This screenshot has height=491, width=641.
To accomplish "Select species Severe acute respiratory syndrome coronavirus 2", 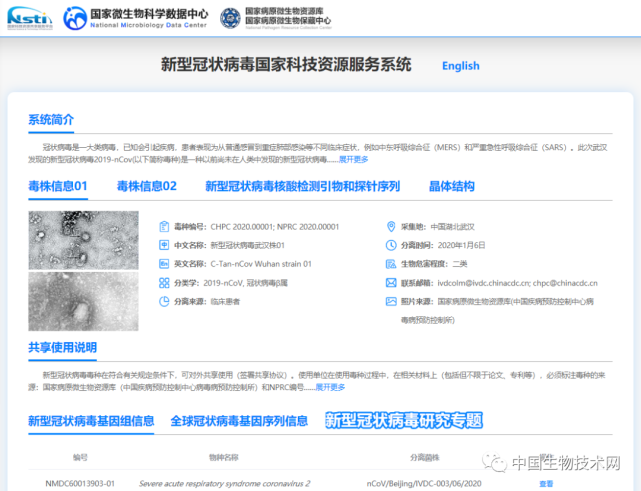I will [224, 484].
